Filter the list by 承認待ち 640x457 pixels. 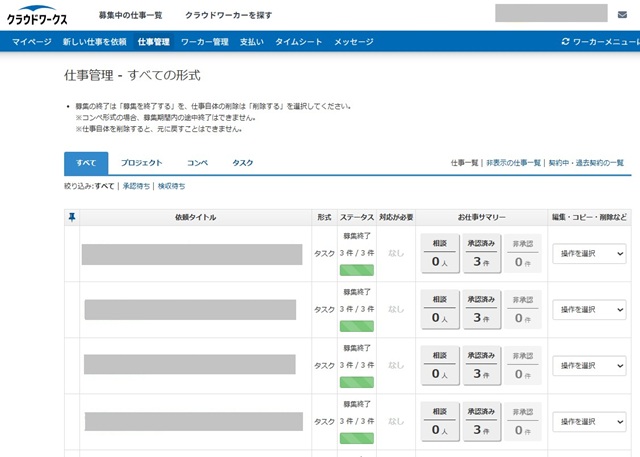click(134, 186)
